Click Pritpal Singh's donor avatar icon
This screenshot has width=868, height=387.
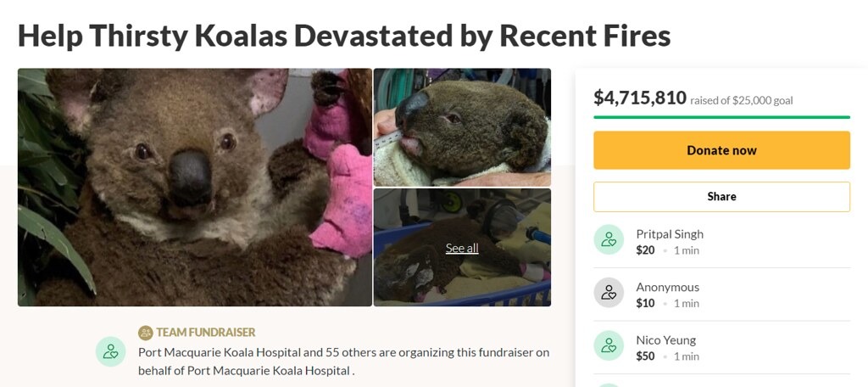609,239
